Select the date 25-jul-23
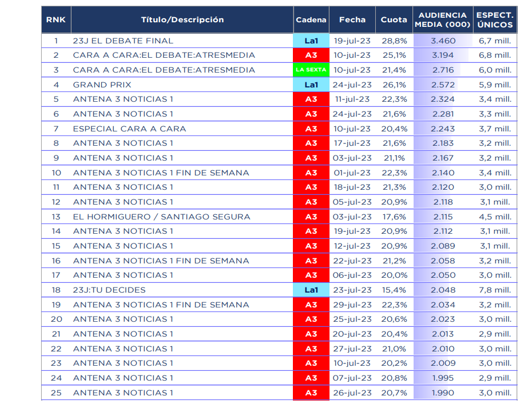This screenshot has height=420, width=532. pyautogui.click(x=352, y=319)
